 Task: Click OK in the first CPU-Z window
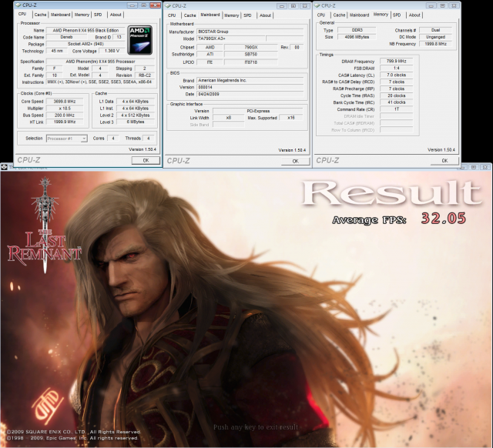(x=146, y=160)
